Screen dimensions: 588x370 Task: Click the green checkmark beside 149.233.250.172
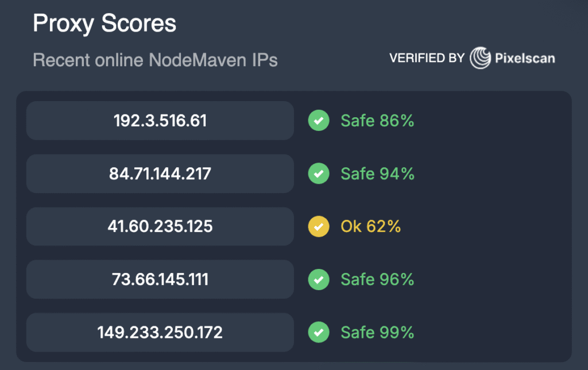[319, 332]
